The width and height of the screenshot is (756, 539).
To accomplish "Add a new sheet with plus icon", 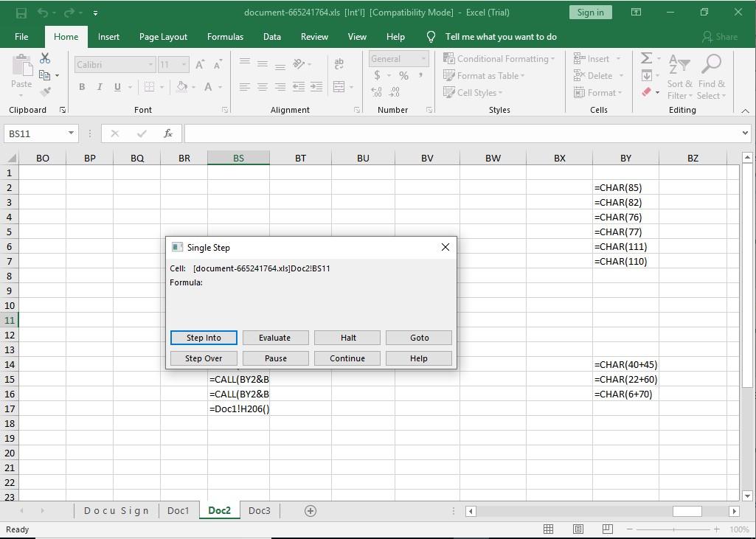I will 311,511.
